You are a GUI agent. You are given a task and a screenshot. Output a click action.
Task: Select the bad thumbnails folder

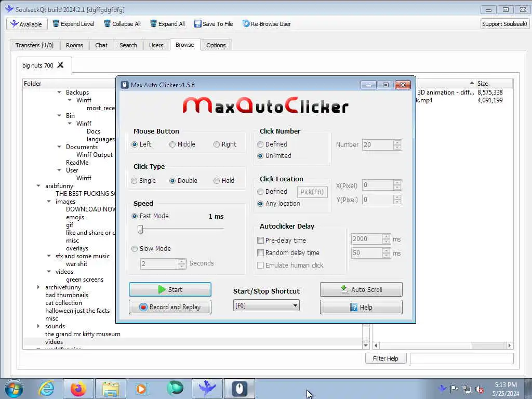(66, 295)
